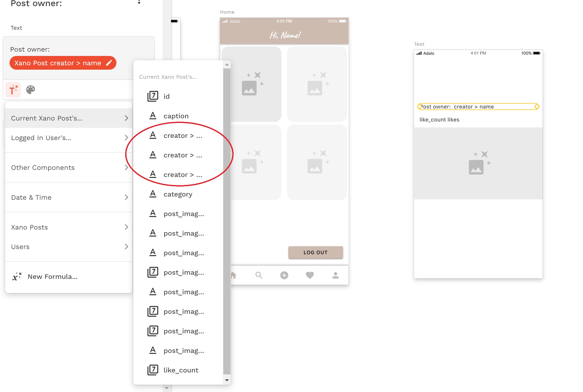This screenshot has width=583, height=392.
Task: Select the magic text formatting icon
Action: tap(13, 89)
